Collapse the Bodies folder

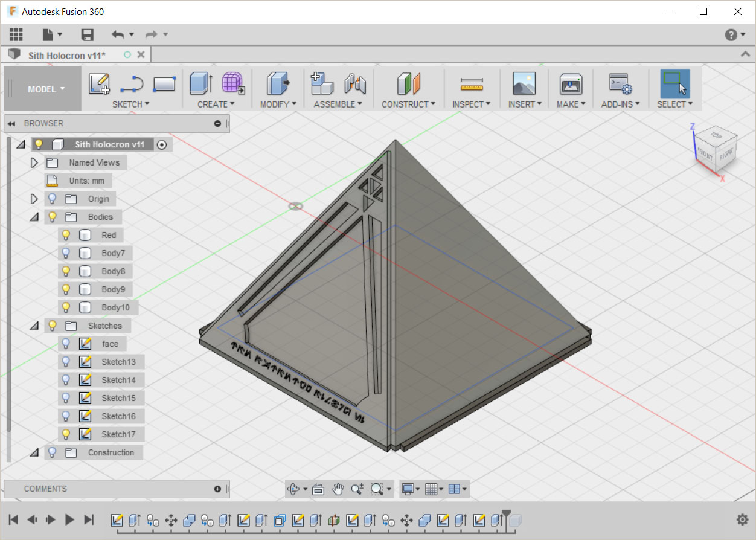point(34,217)
